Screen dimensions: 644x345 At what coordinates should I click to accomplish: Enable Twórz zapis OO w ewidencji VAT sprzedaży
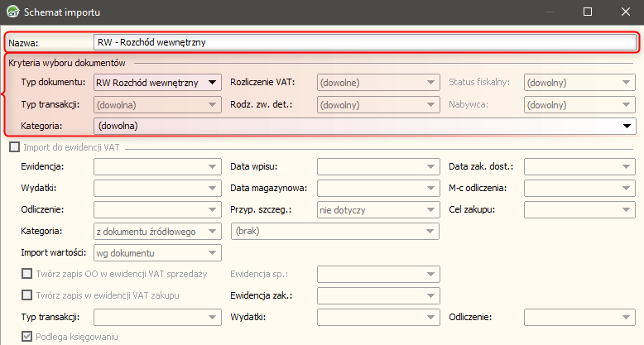click(27, 274)
